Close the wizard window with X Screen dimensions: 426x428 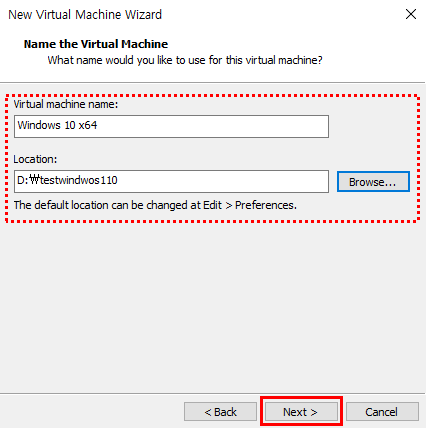pyautogui.click(x=411, y=14)
